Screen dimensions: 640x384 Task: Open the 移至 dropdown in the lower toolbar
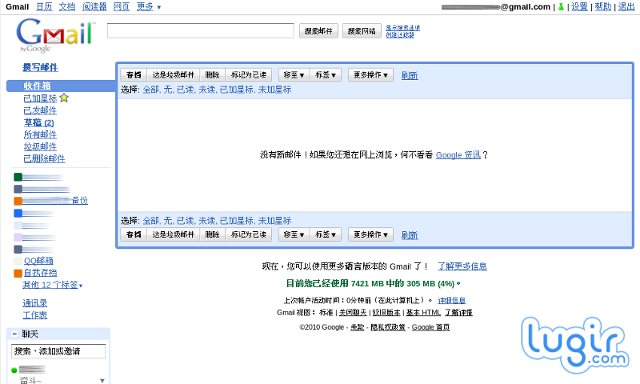coord(294,234)
